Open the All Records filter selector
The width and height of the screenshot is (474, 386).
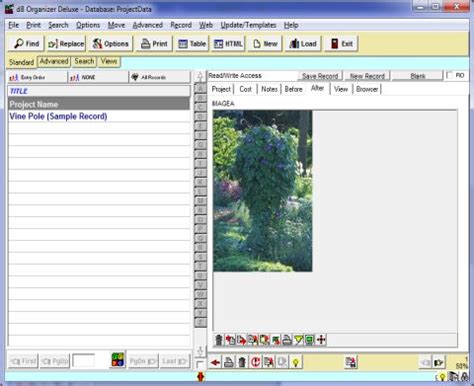coord(159,77)
